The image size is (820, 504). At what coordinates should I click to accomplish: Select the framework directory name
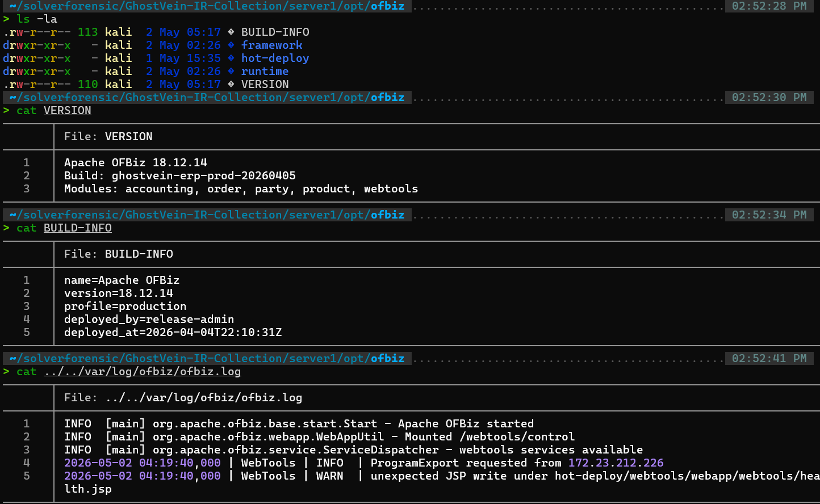click(271, 45)
